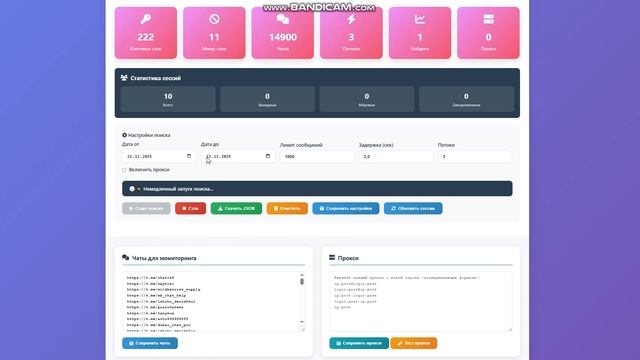
Task: Click the chats textarea resize handle
Action: (302, 328)
